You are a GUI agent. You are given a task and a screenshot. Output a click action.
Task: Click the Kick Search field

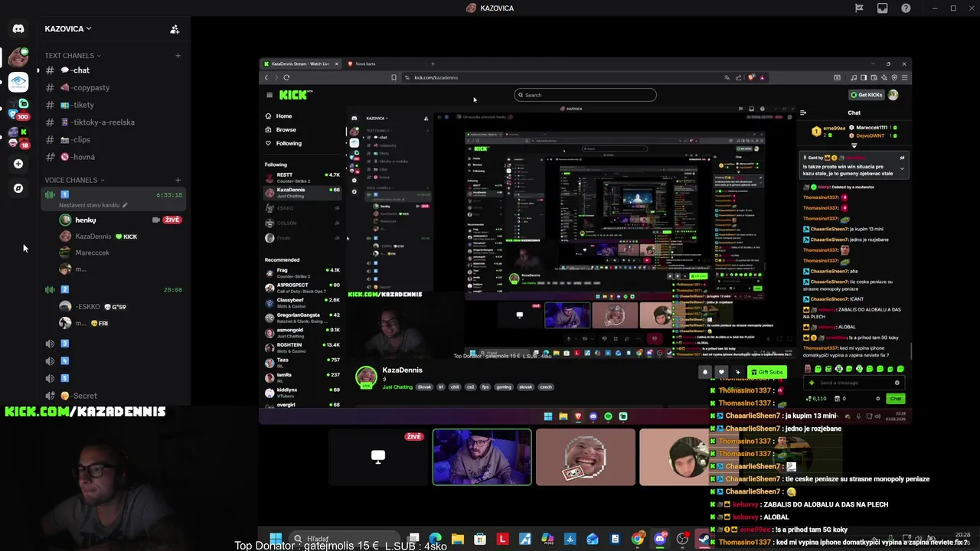[585, 95]
